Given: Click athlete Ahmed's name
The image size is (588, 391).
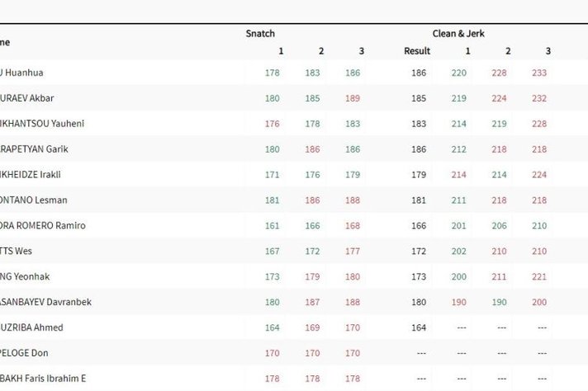Looking at the screenshot, I should (x=31, y=328).
